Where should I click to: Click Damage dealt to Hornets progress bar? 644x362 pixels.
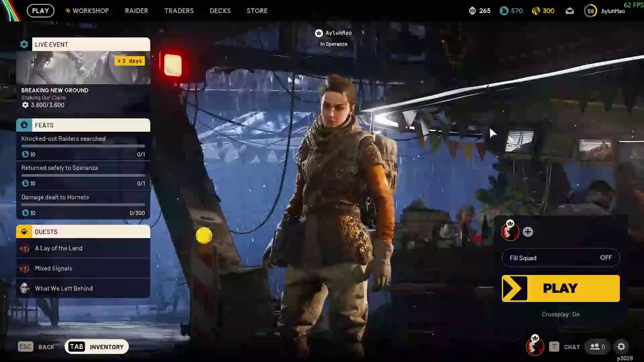(x=83, y=205)
